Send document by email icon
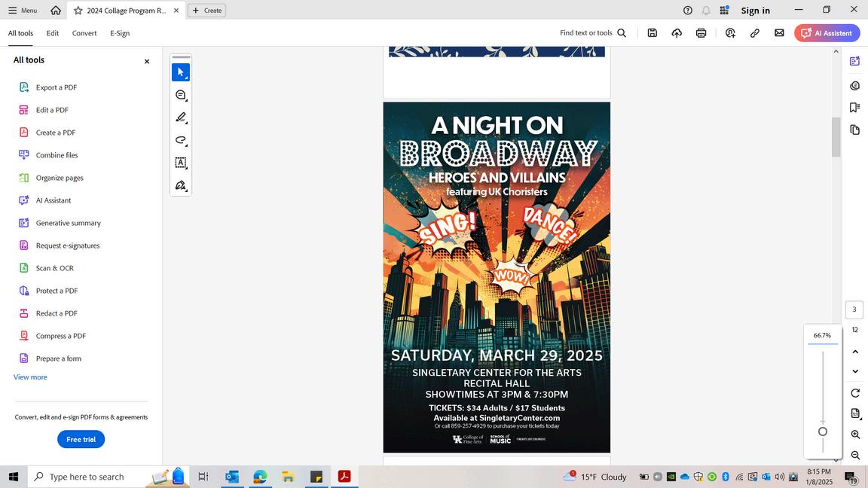The image size is (868, 488). click(779, 33)
